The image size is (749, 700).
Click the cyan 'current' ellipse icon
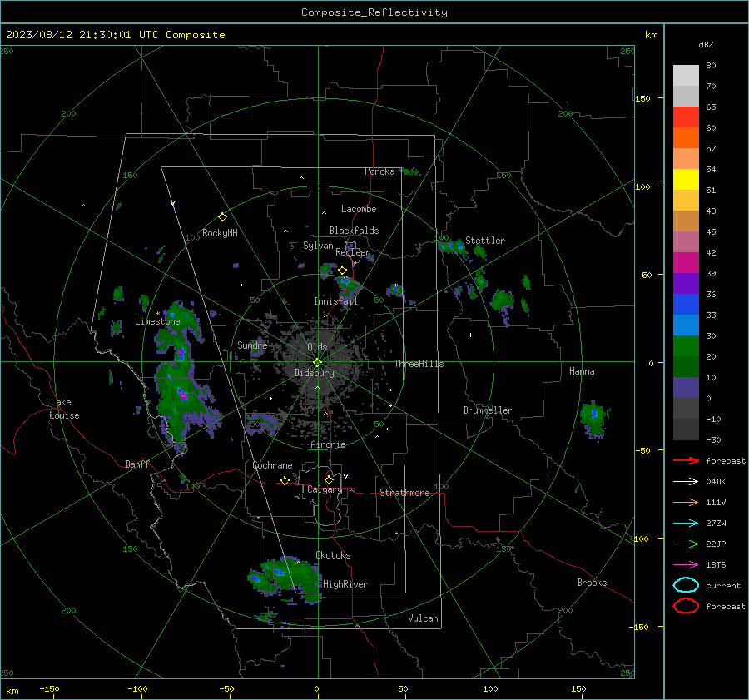coord(686,585)
